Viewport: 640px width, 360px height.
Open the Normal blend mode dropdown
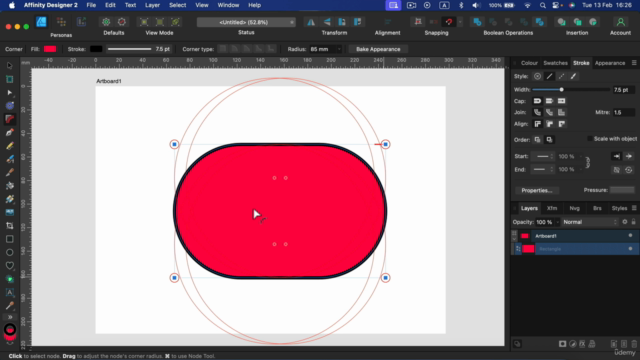589,222
